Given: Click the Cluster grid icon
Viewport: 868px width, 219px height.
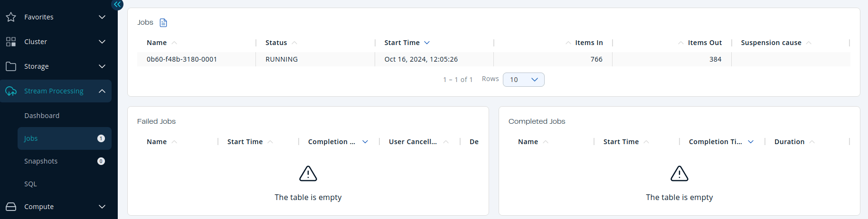Looking at the screenshot, I should 11,42.
